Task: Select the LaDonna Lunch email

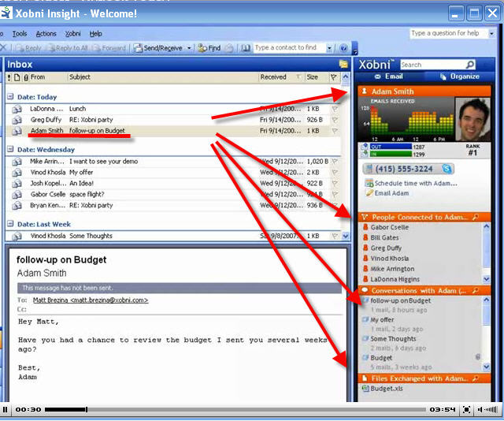Action: click(x=173, y=109)
